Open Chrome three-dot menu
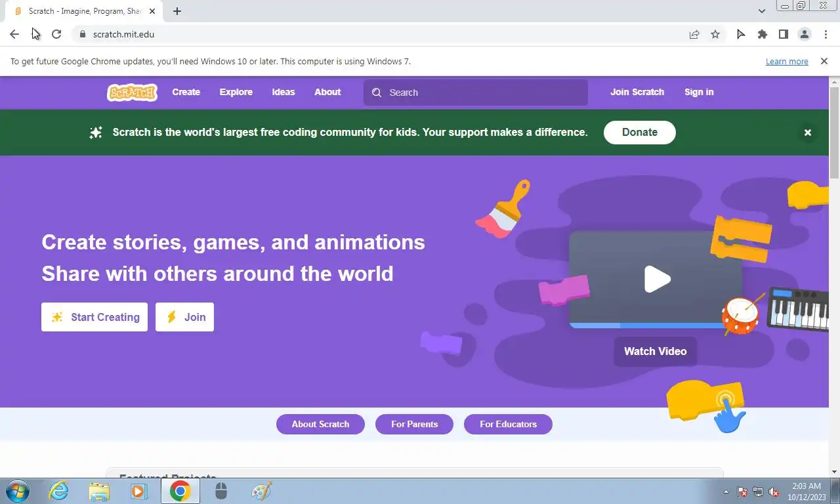The height and width of the screenshot is (504, 840). pyautogui.click(x=826, y=34)
